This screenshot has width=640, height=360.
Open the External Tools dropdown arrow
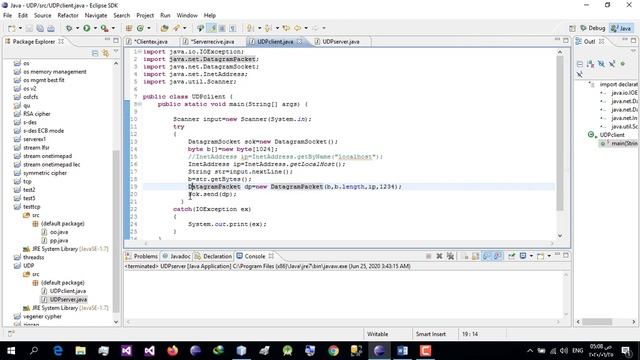click(113, 28)
